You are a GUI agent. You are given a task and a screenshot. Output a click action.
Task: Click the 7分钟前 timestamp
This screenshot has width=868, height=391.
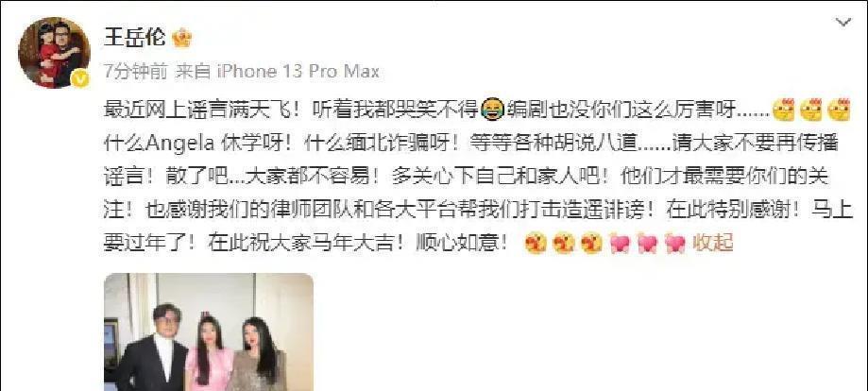135,72
